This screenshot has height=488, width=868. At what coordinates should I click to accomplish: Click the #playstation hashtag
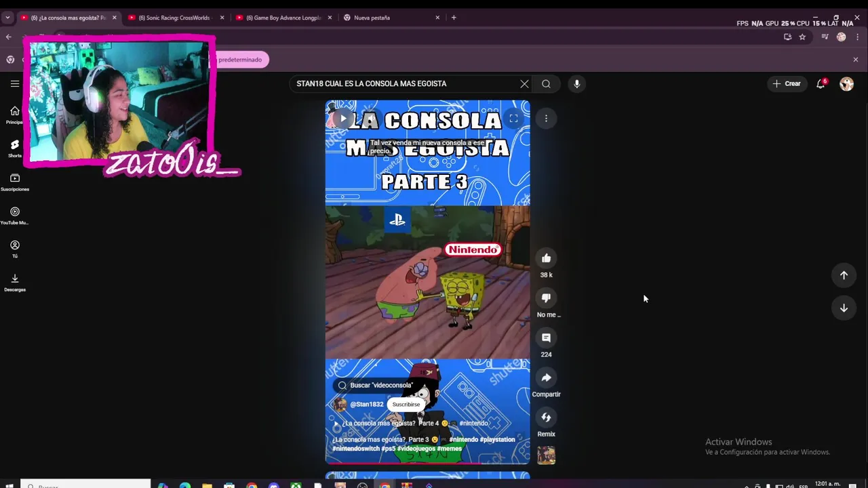tap(498, 440)
